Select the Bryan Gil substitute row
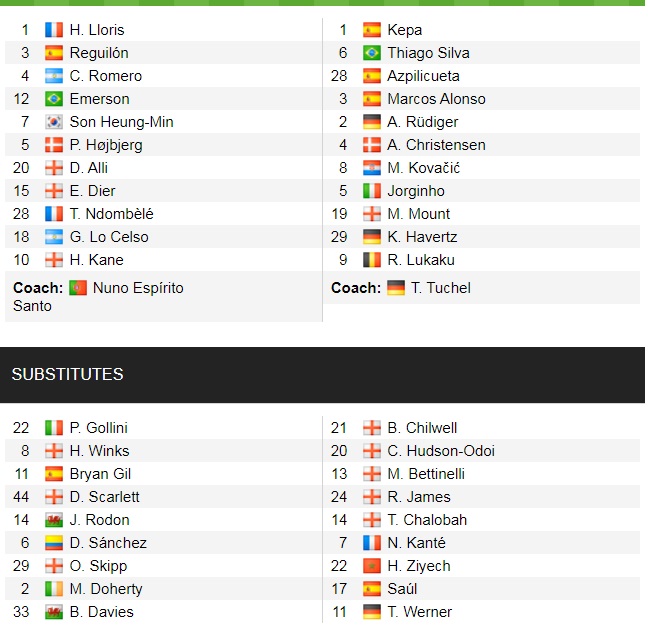Viewport: 648px width, 629px height. pyautogui.click(x=100, y=474)
